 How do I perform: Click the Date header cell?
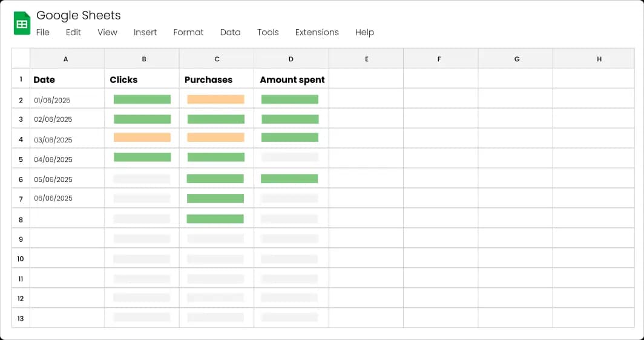pos(44,79)
